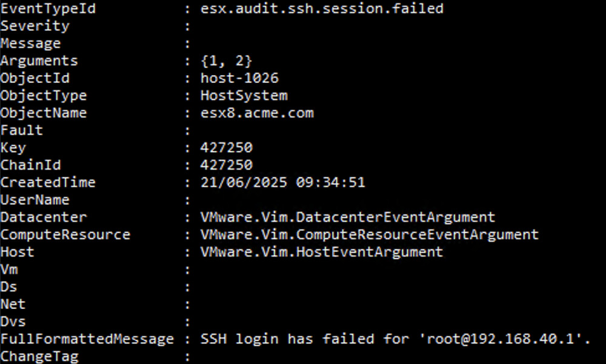Click the FullFormattedMessage property label
The width and height of the screenshot is (606, 364).
pos(87,339)
